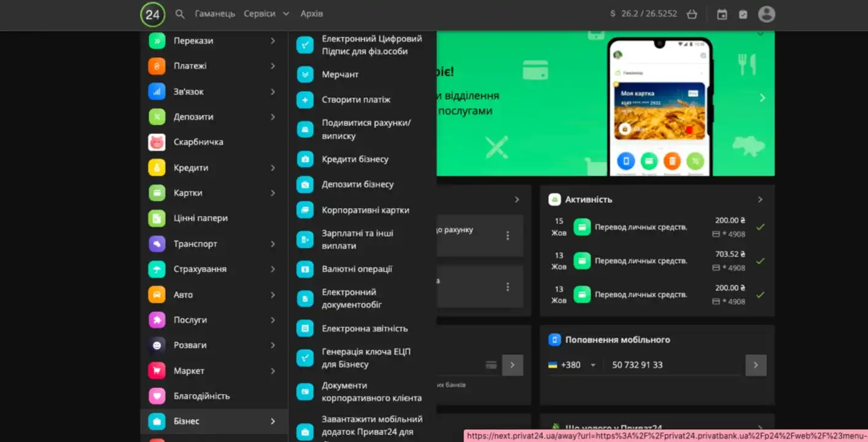
Task: Click the Страхування umbrella icon
Action: coord(157,269)
